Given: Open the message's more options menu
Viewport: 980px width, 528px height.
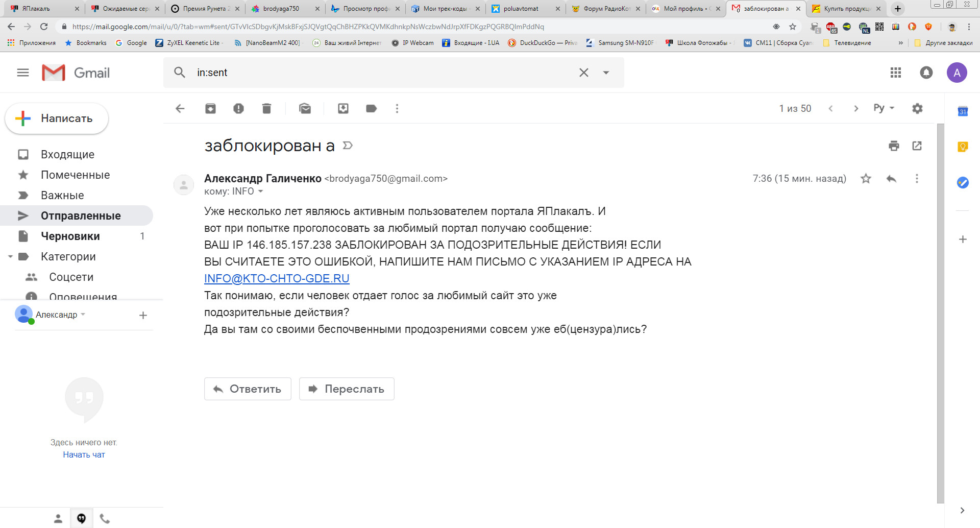Looking at the screenshot, I should coord(917,179).
